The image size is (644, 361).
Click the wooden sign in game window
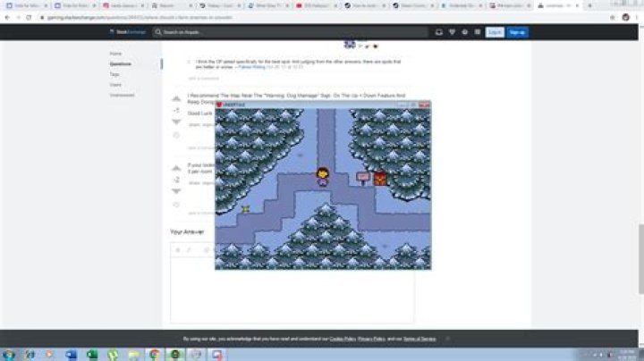click(362, 178)
